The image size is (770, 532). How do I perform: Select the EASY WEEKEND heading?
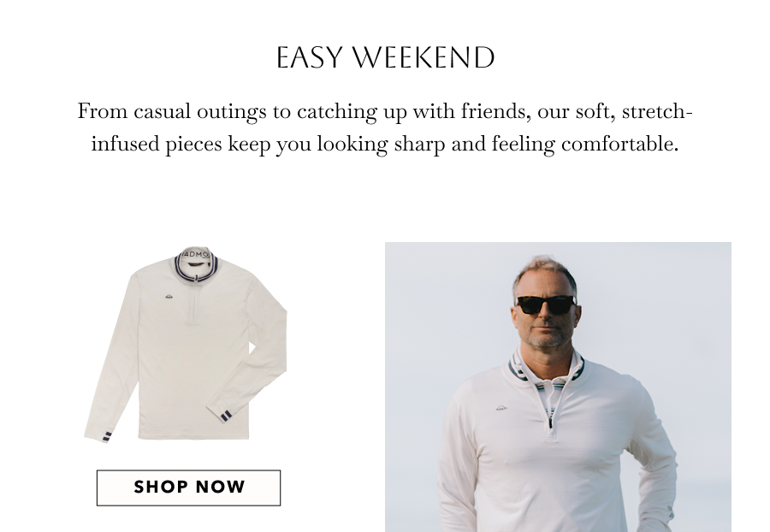(386, 57)
